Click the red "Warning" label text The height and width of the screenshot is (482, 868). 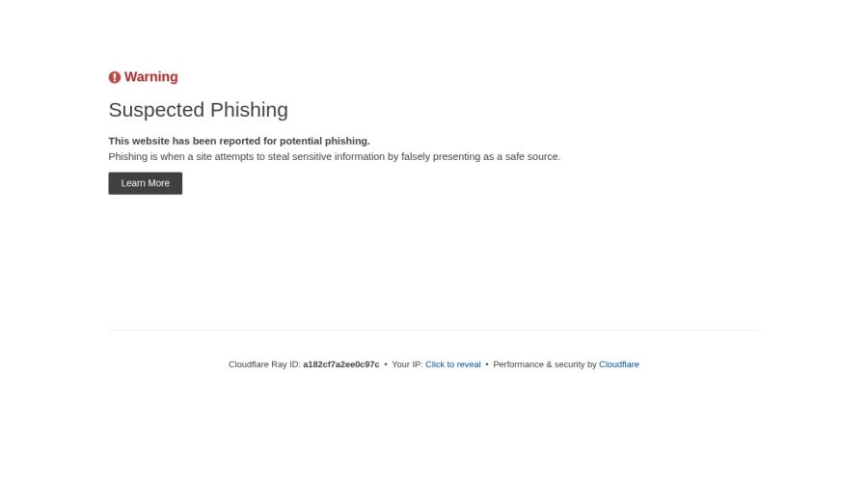[x=151, y=77]
